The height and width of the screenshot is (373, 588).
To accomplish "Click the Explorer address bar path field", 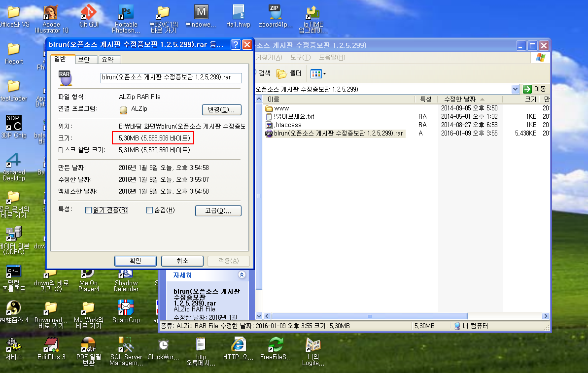I will point(383,89).
